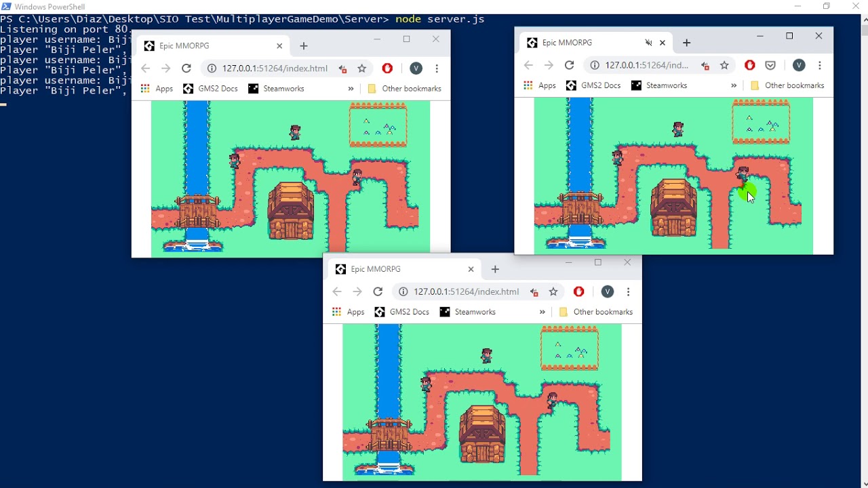Screen dimensions: 868x488
Task: Select the Epic MMORPG tab in the left window
Action: point(213,46)
